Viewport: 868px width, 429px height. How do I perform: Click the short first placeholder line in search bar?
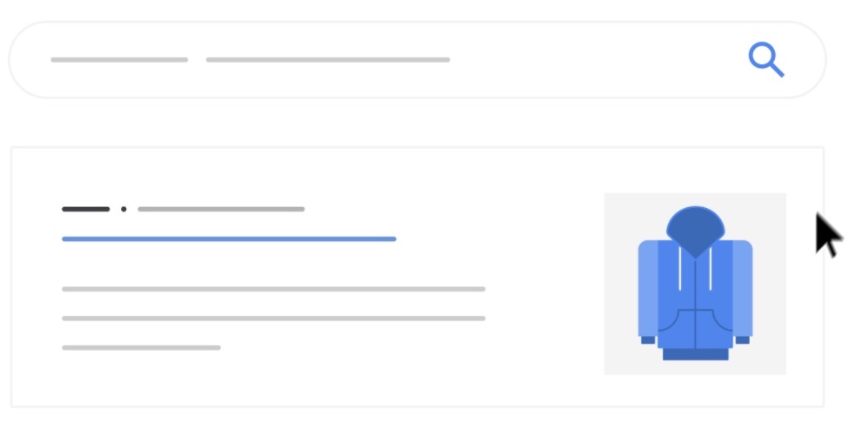pyautogui.click(x=119, y=60)
